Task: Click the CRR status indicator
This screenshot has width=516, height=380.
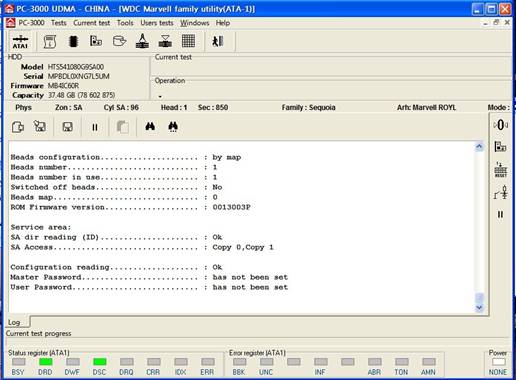Action: [153, 362]
